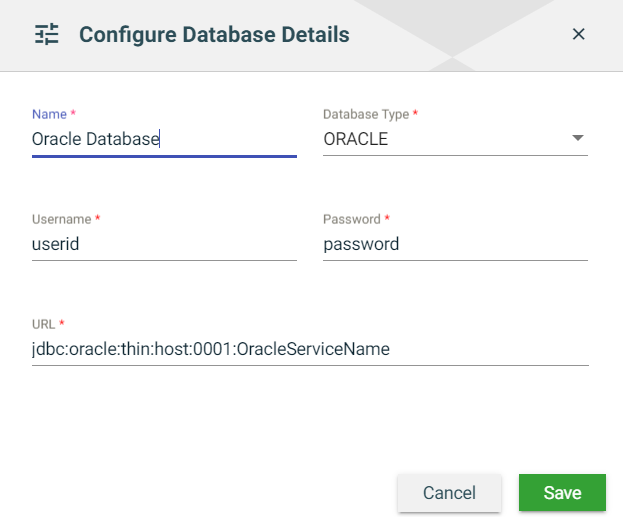Screen dimensions: 623x517
Task: Select the ORACLE value in Database Type
Action: pos(356,139)
